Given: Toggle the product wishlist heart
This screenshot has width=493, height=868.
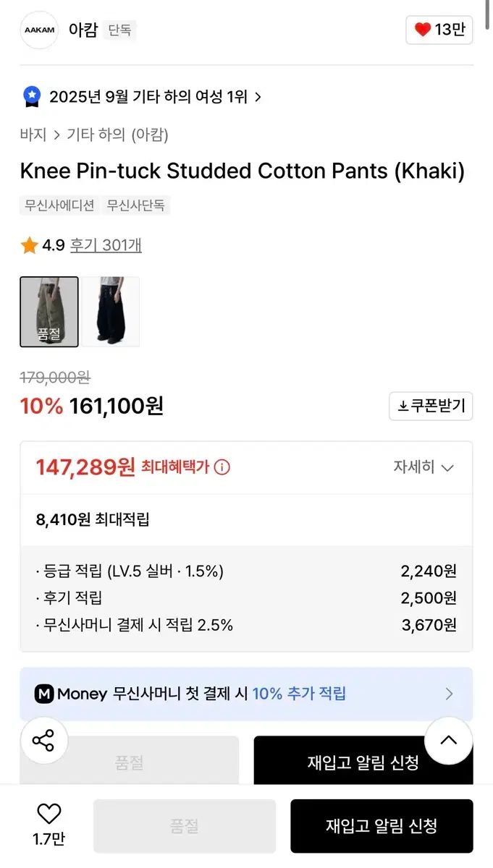Looking at the screenshot, I should [49, 815].
